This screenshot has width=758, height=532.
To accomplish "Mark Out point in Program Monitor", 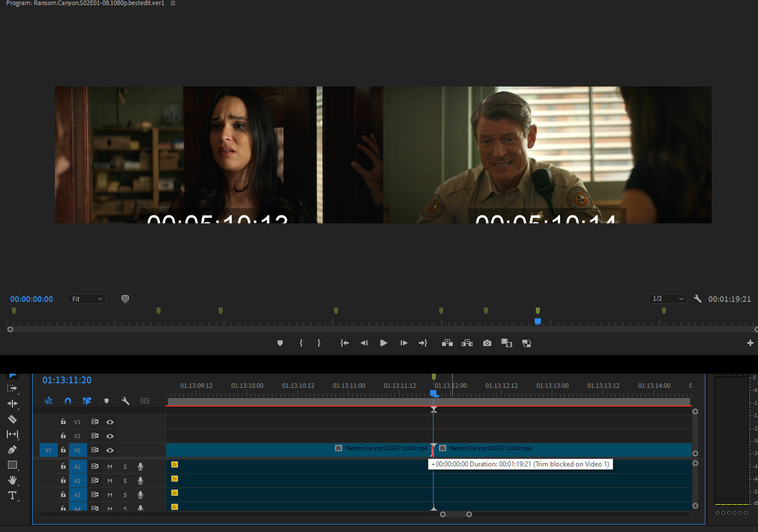I will point(319,343).
